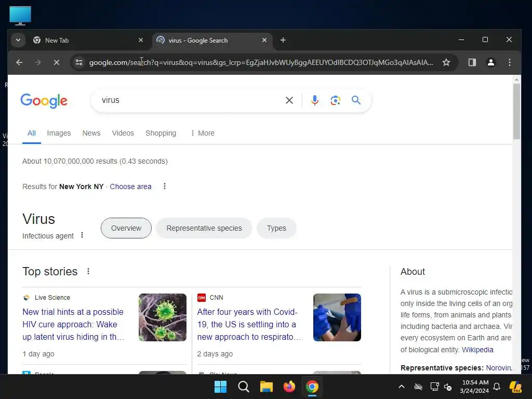The width and height of the screenshot is (532, 399).
Task: Switch to the New Tab tab
Action: pos(88,40)
